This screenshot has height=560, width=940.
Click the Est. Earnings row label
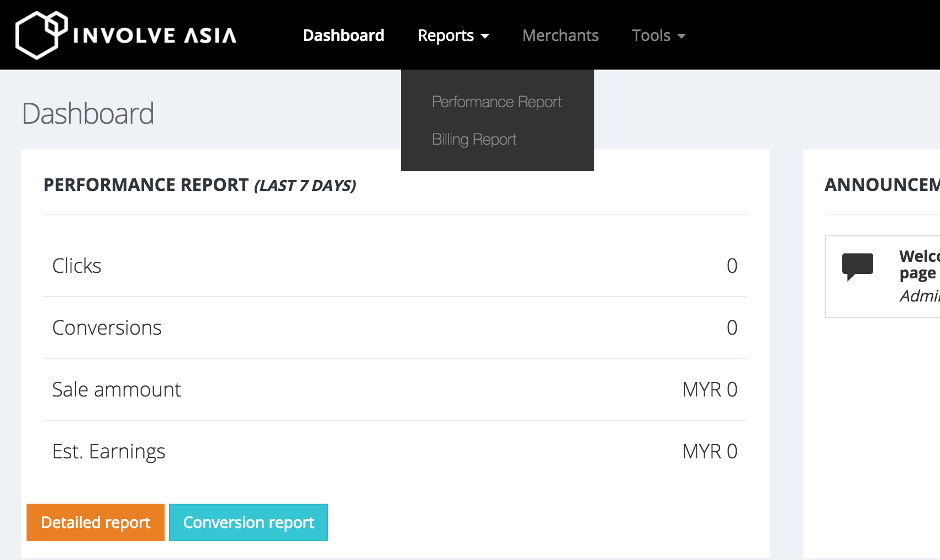(x=109, y=451)
